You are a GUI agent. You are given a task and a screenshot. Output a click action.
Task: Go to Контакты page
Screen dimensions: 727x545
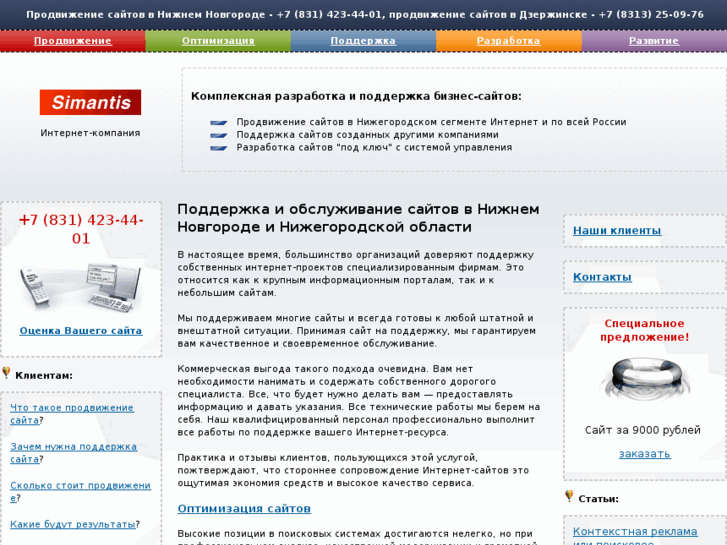click(602, 277)
